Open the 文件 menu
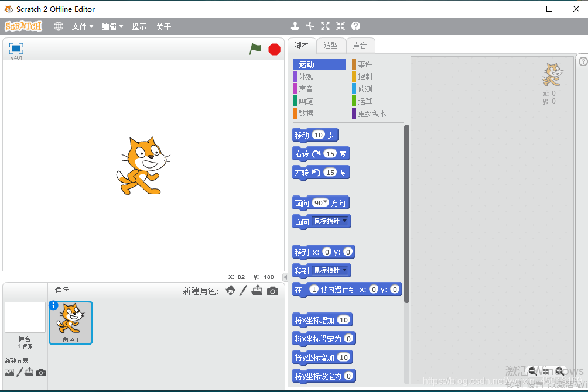This screenshot has height=392, width=588. pyautogui.click(x=83, y=26)
